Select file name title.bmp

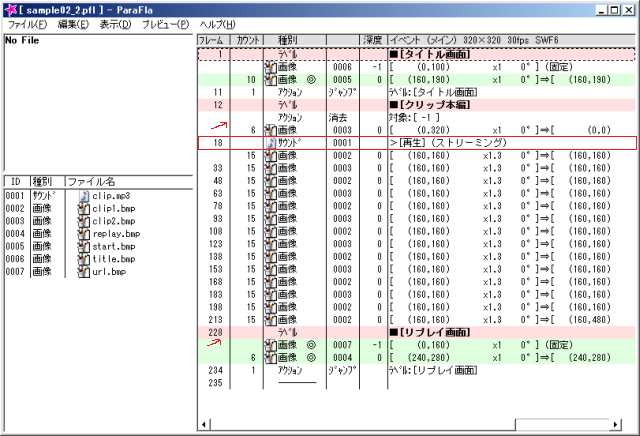(x=114, y=259)
